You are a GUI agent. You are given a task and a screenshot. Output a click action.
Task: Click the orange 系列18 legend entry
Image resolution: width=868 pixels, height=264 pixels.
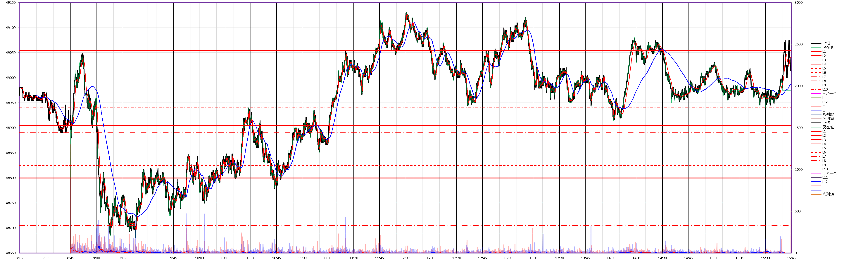(828, 195)
